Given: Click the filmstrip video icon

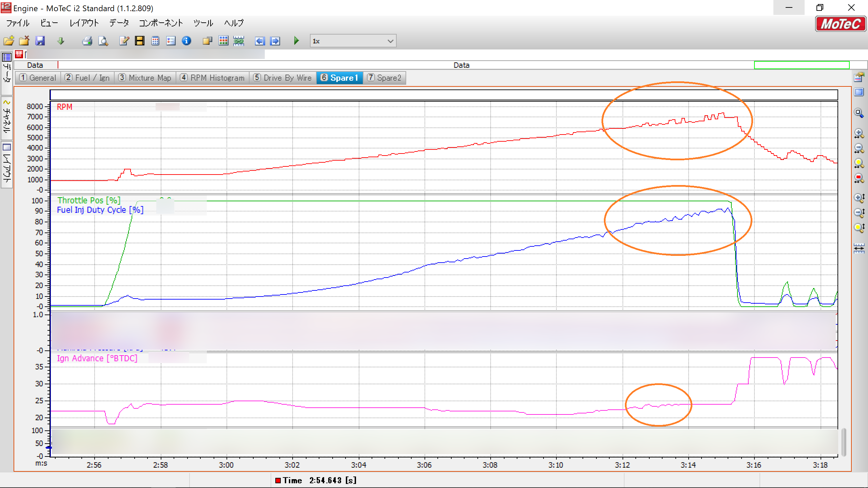Looking at the screenshot, I should point(139,41).
